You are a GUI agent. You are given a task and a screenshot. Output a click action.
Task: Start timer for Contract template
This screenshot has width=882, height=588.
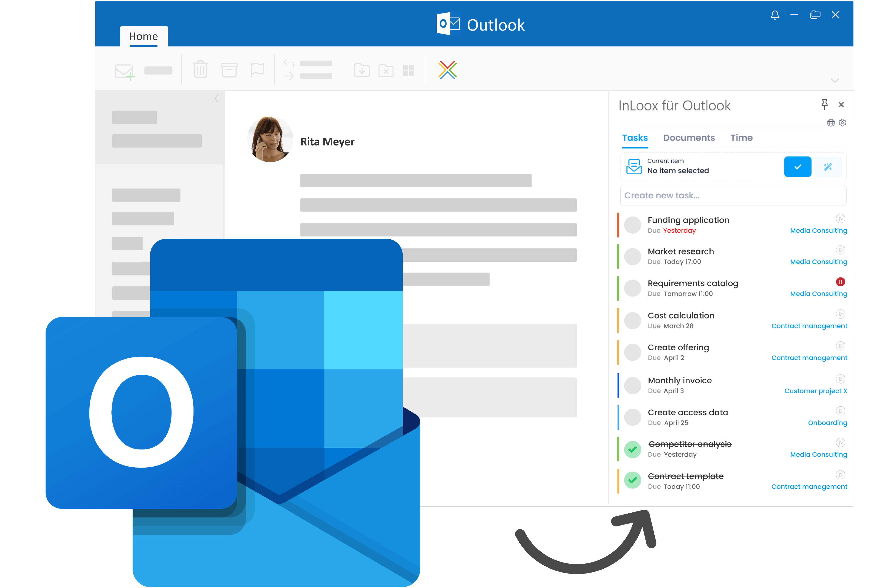[840, 475]
